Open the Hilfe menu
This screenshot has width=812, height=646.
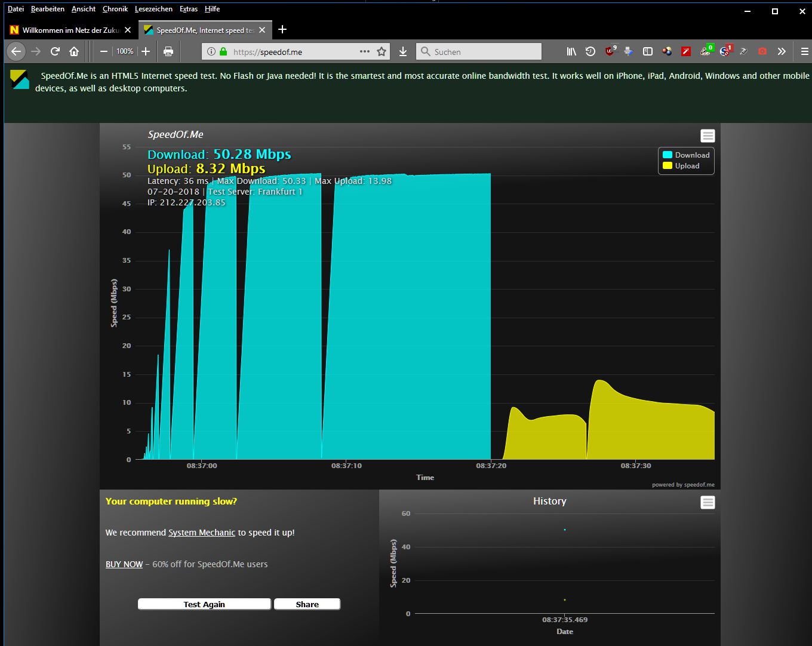point(212,9)
